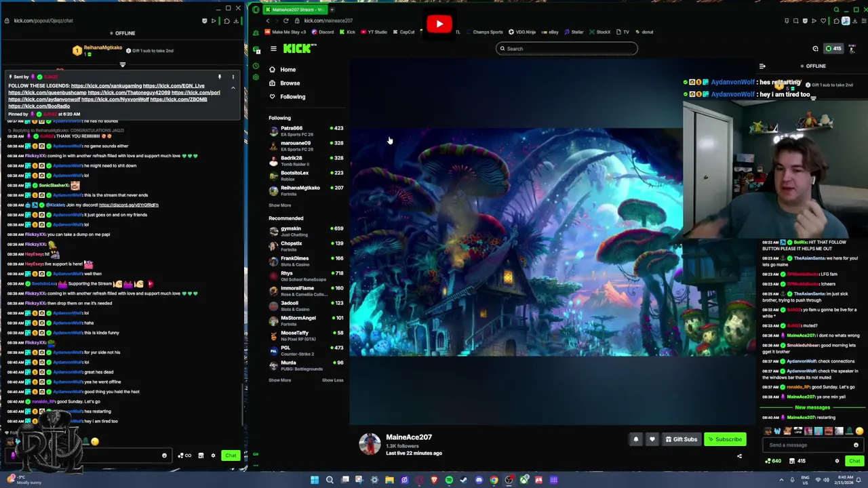Open marouane09 channel in Following list
The width and height of the screenshot is (868, 488).
(306, 146)
